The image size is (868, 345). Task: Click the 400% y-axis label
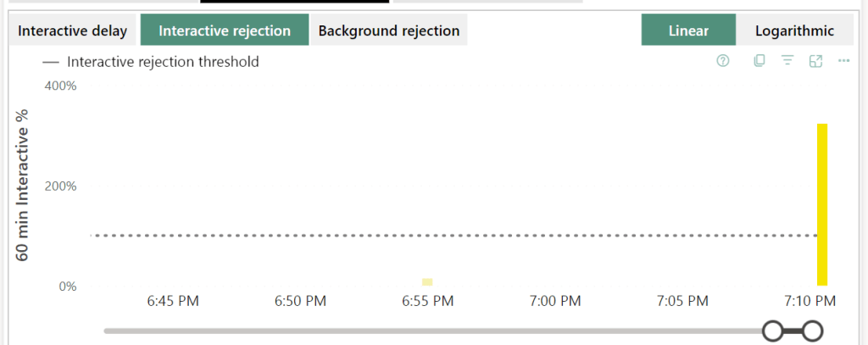point(62,86)
